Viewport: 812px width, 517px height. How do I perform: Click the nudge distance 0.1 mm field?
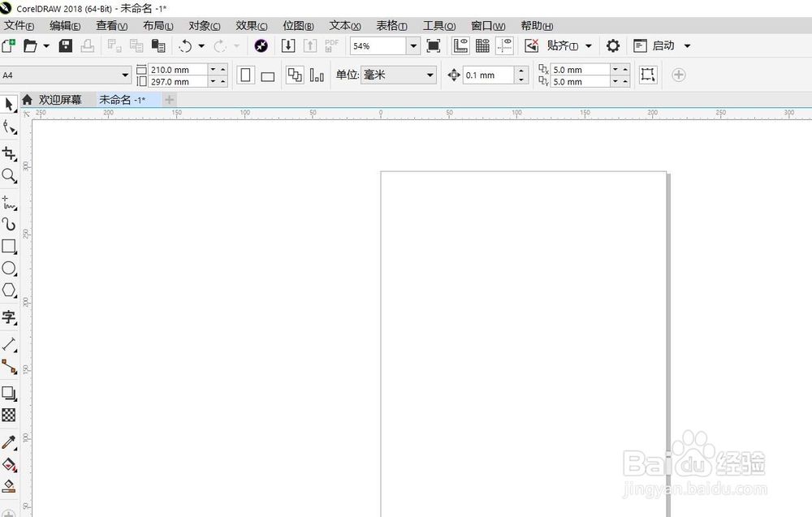488,75
